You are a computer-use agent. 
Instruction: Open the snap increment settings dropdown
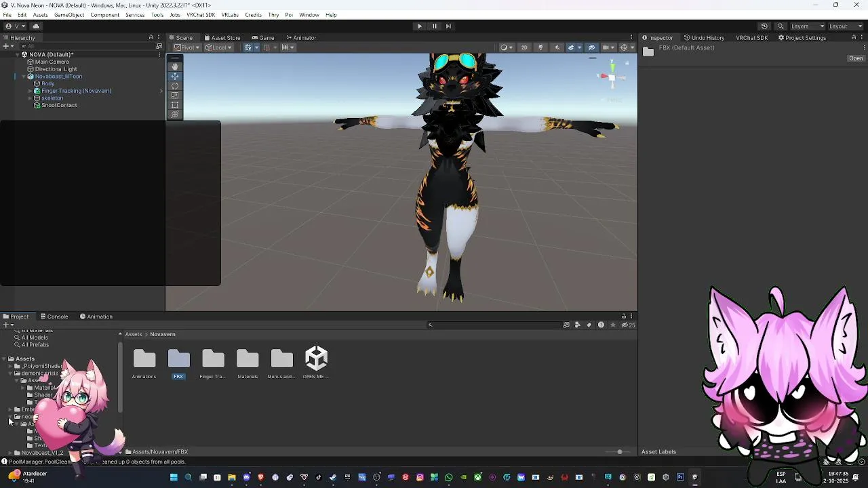tap(288, 47)
